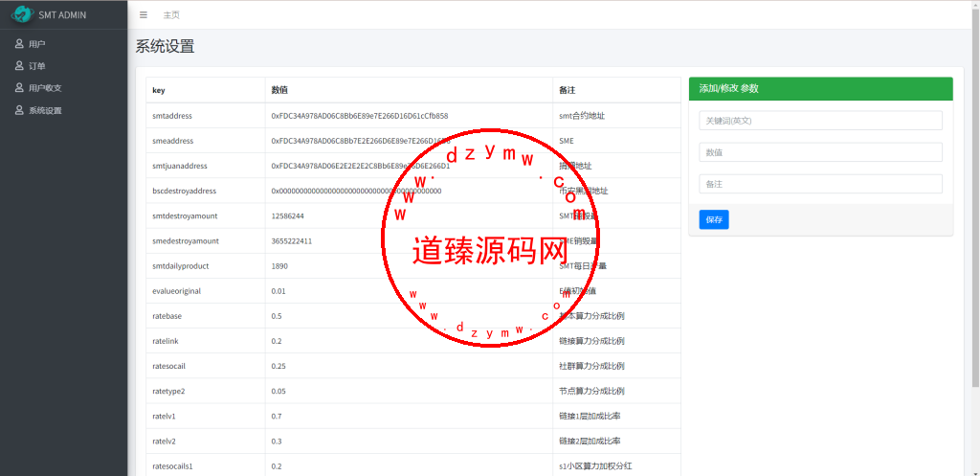Click the 添加/修改 参数 panel header
The width and height of the screenshot is (980, 476).
(820, 89)
